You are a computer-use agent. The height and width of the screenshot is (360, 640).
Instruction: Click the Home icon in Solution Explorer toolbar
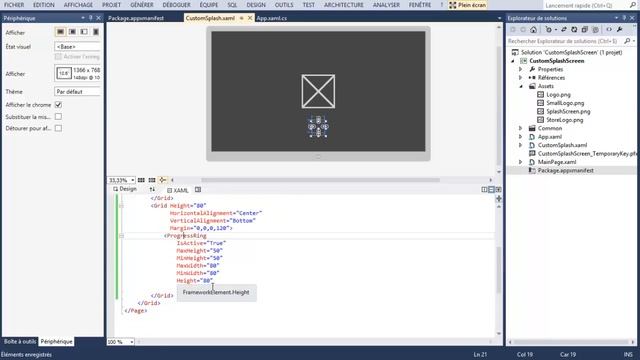tap(533, 30)
